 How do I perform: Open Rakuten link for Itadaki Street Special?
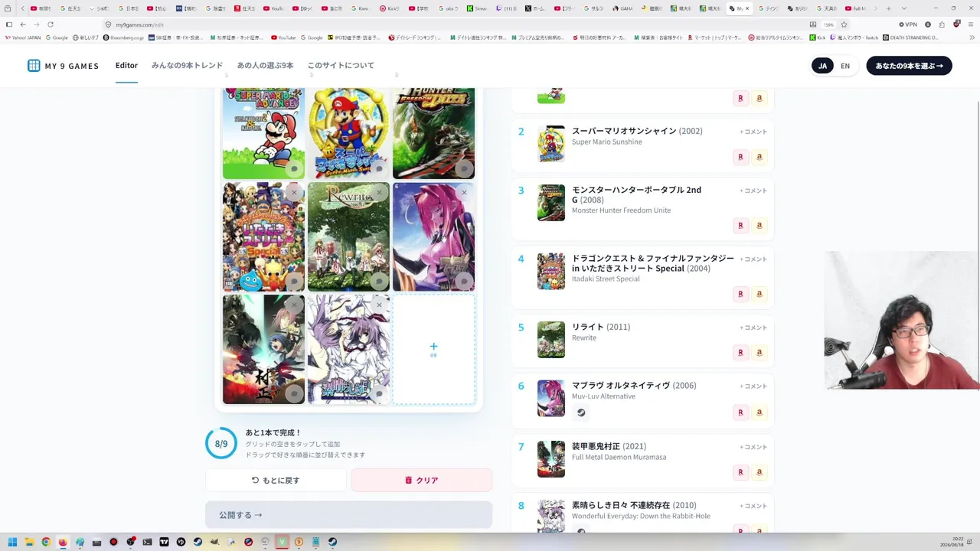[740, 294]
